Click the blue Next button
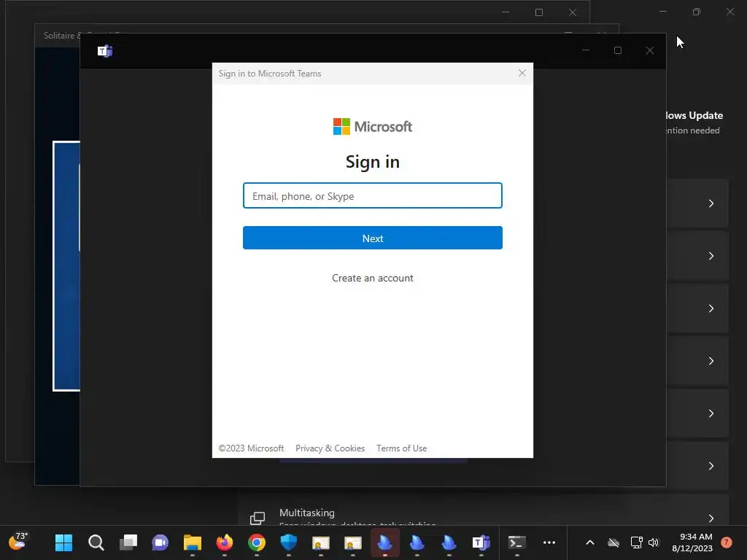Screen dimensions: 747x560 pos(373,238)
